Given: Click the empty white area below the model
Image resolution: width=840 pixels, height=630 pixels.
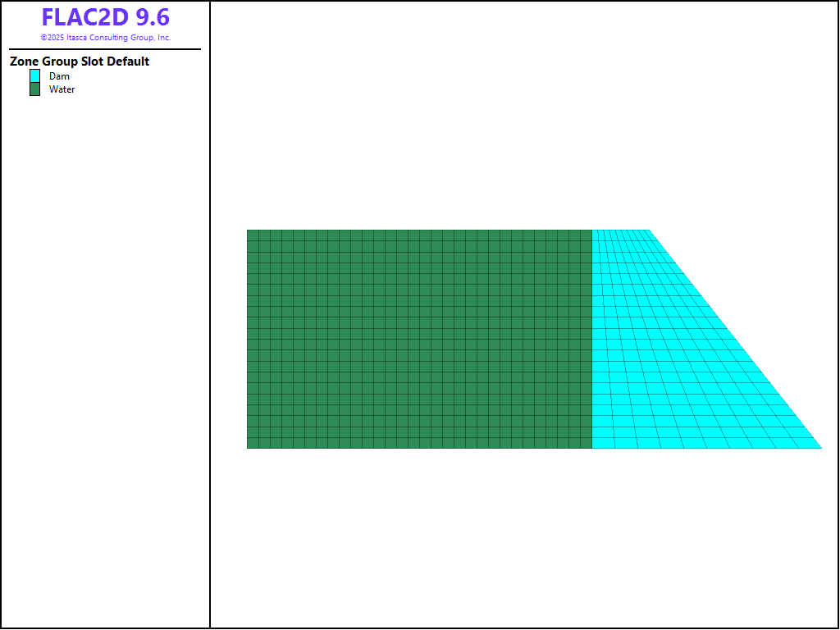Looking at the screenshot, I should [x=525, y=541].
